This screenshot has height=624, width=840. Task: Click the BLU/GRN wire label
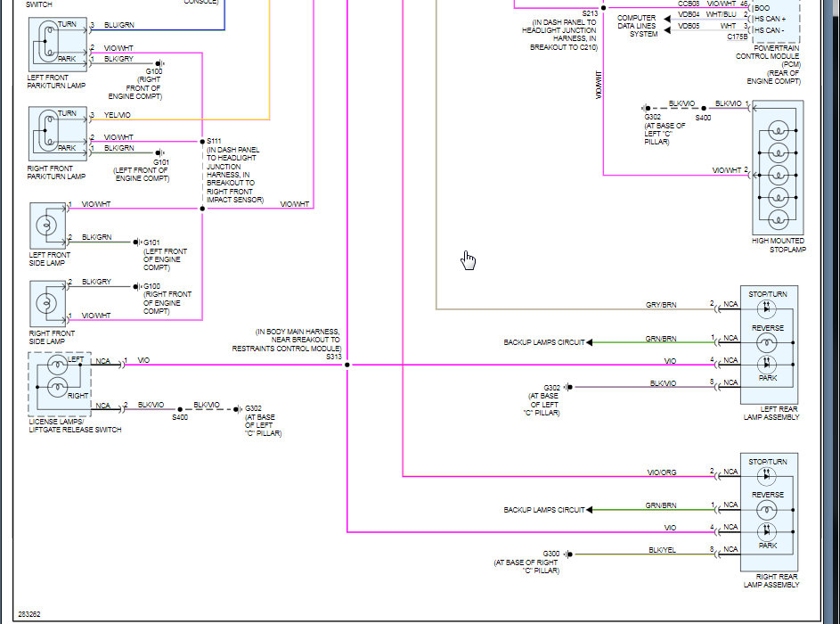(119, 25)
